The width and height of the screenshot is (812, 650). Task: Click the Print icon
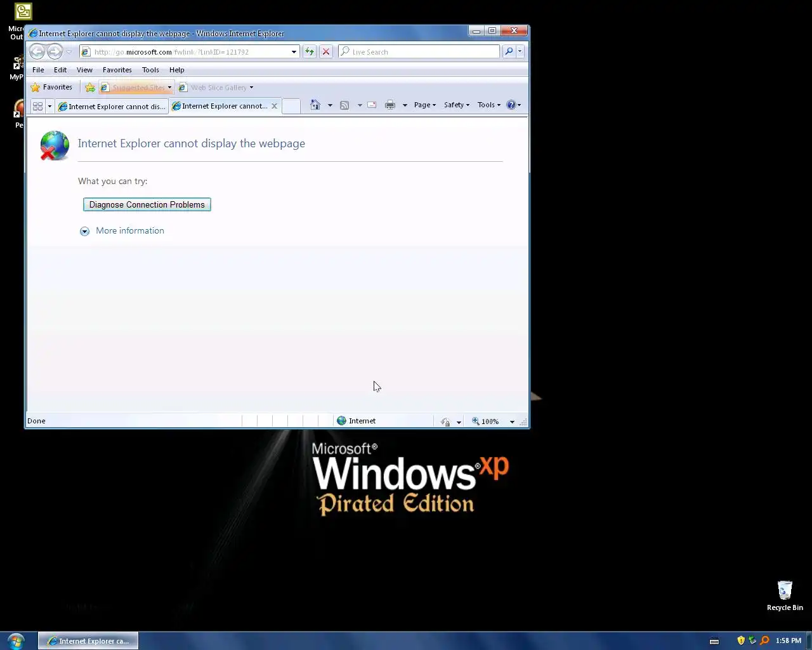(x=390, y=105)
